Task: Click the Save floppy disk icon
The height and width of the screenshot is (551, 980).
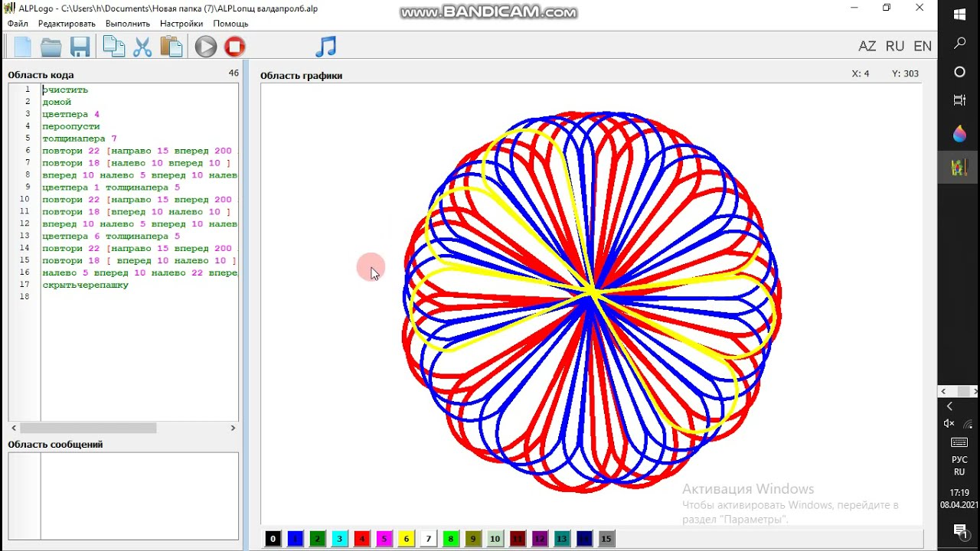Action: coord(80,47)
